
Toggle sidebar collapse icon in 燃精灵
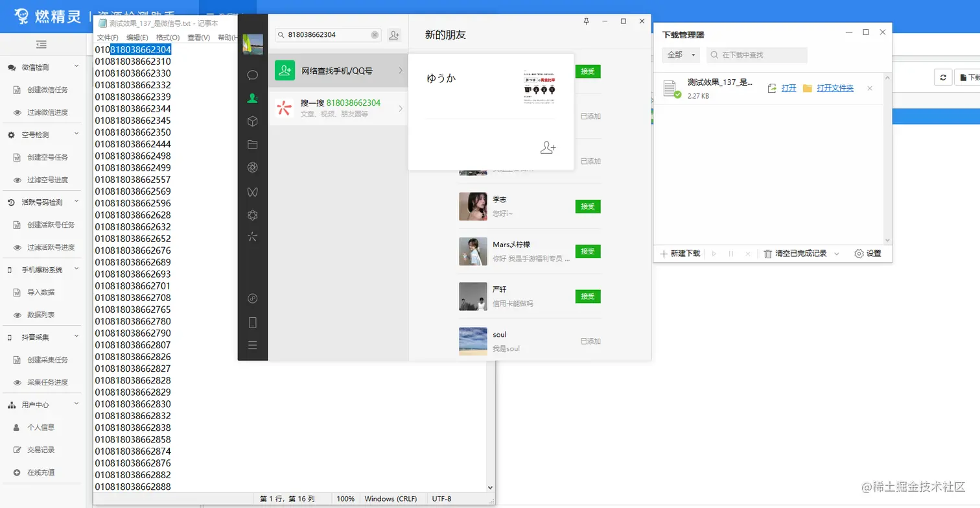tap(41, 45)
